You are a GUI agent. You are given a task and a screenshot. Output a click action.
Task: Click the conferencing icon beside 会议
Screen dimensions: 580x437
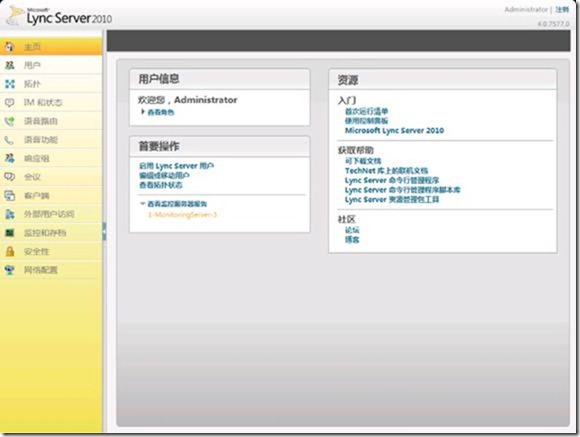[10, 177]
